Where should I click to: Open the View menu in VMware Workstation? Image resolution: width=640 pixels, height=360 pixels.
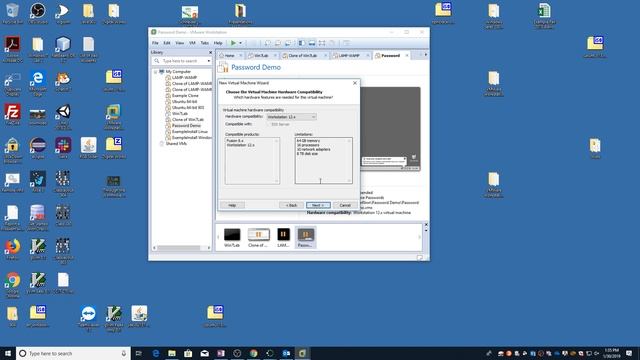coord(180,43)
